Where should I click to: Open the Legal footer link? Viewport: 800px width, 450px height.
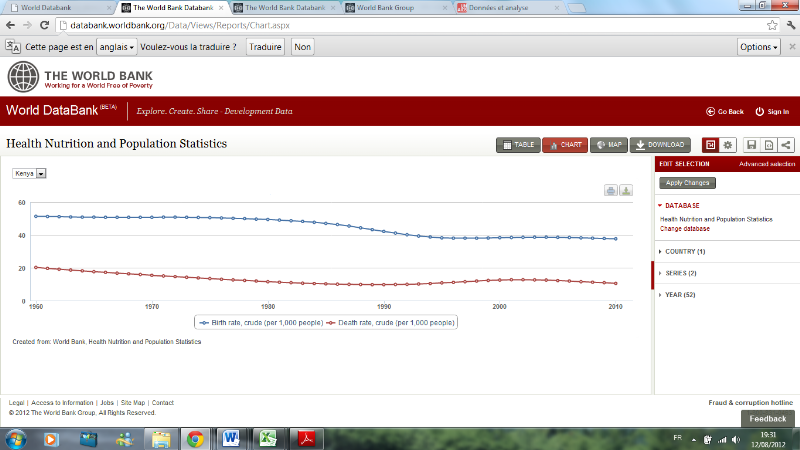16,403
